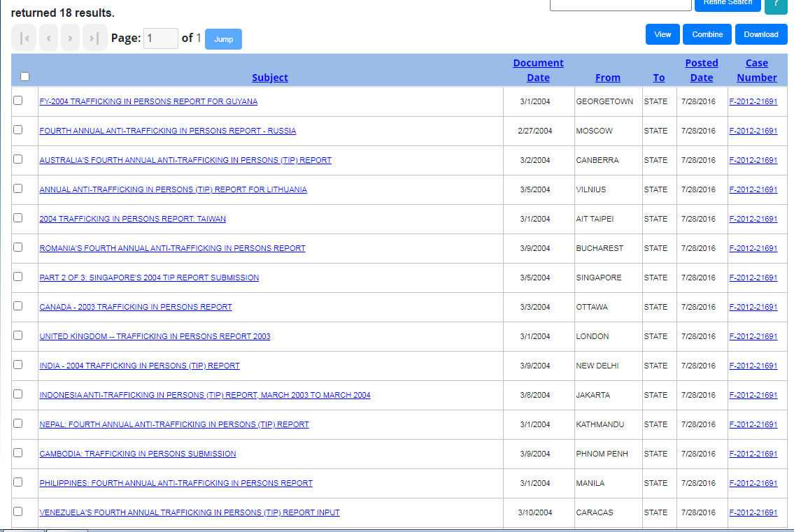Go to first page arrow button
Viewport: 794px width, 532px height.
(24, 38)
